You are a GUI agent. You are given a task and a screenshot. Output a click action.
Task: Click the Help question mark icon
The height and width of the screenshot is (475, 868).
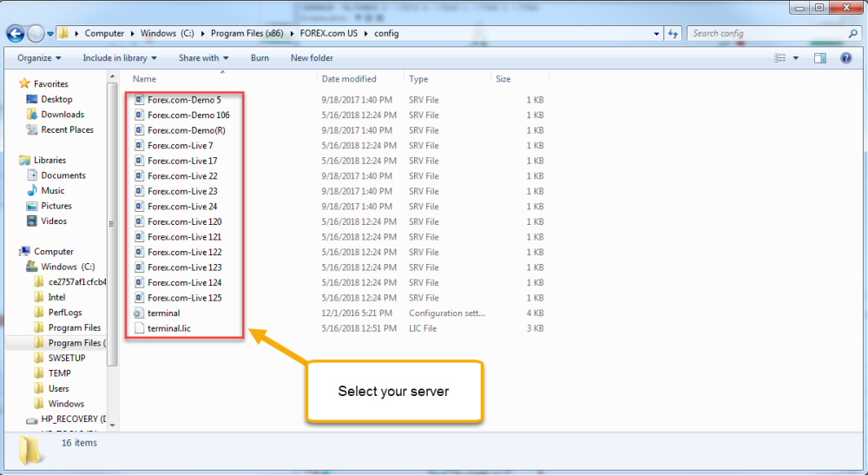pos(845,58)
